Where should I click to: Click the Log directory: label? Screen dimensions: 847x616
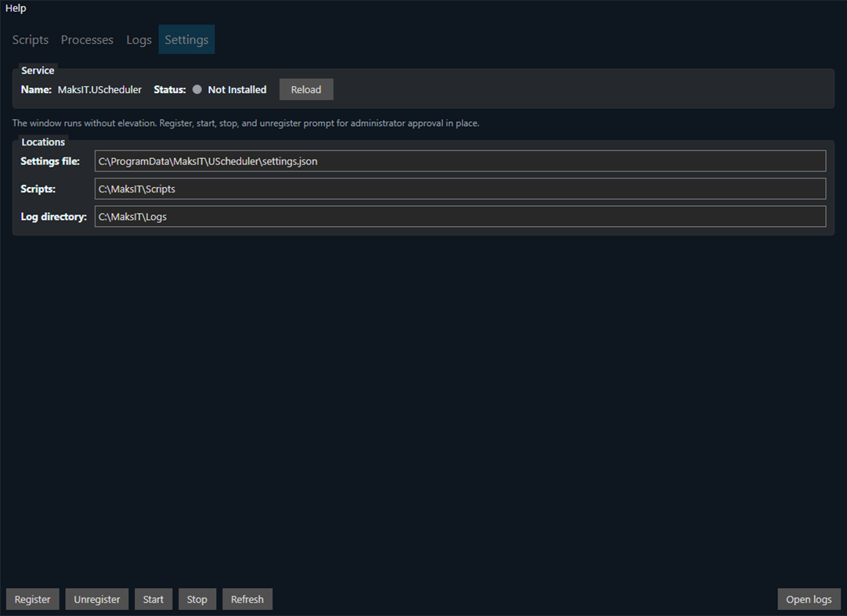pos(53,217)
